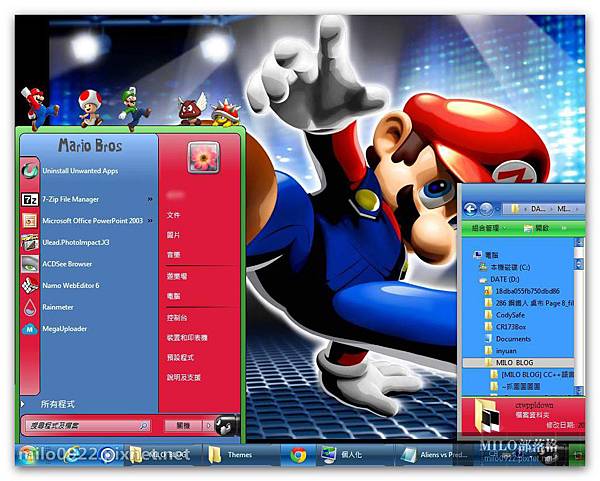The image size is (600, 481).
Task: Launch MegaUploader icon
Action: click(x=30, y=329)
